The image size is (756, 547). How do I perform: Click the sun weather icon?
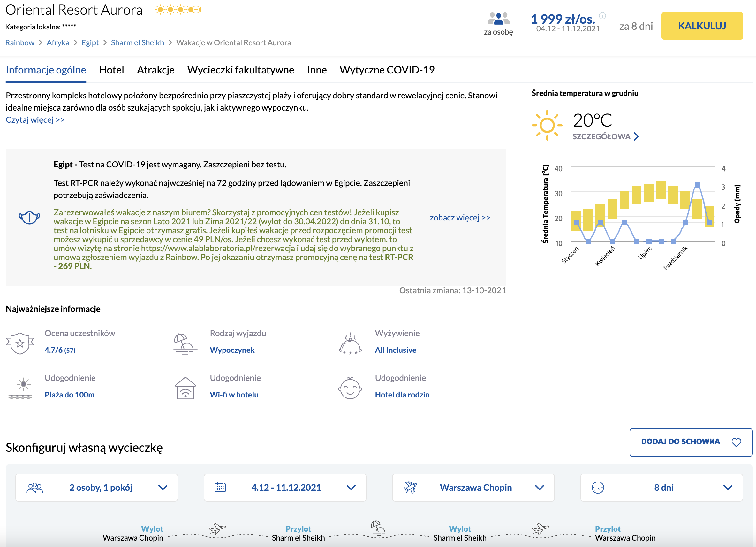pyautogui.click(x=547, y=125)
